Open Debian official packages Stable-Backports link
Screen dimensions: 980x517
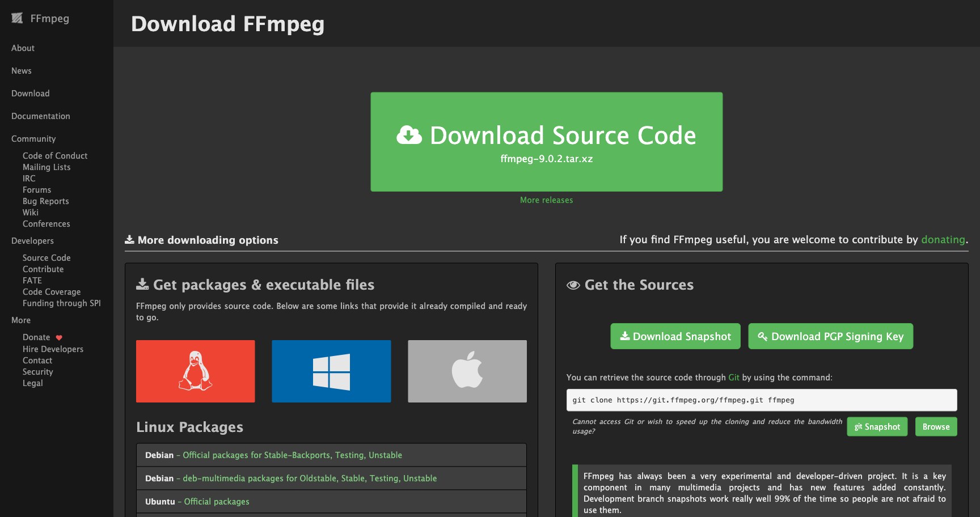pyautogui.click(x=292, y=455)
